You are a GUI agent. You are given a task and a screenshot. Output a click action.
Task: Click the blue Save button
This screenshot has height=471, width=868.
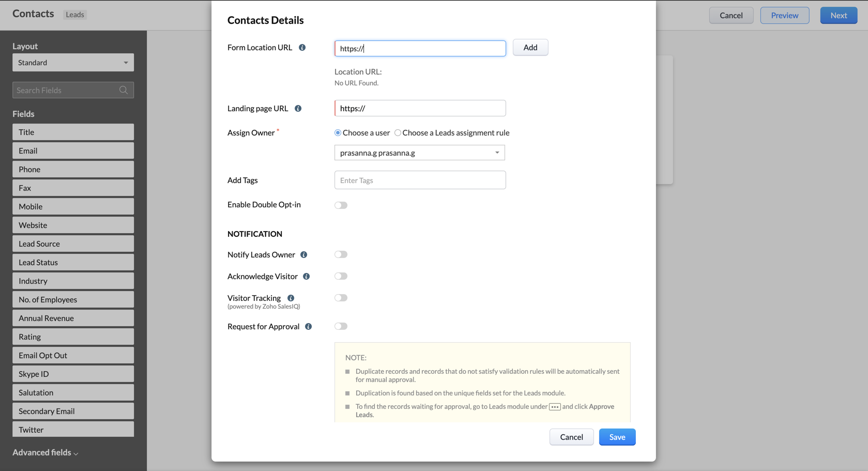point(617,437)
